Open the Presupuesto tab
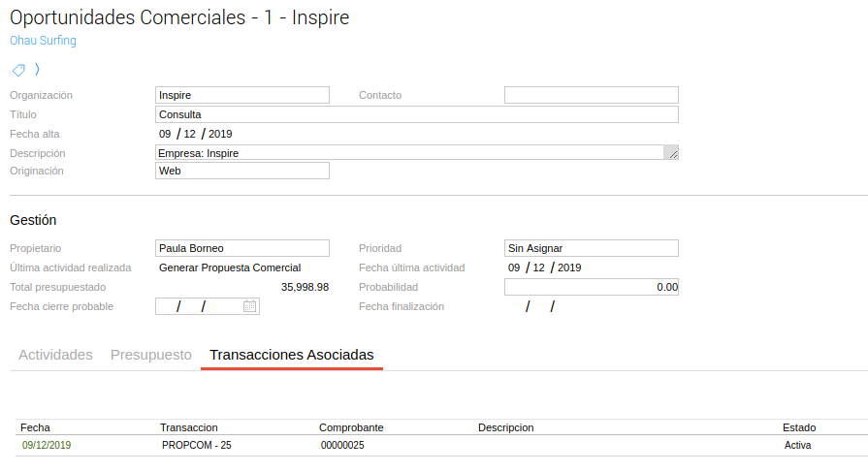Viewport: 868px width, 472px height. (x=151, y=355)
